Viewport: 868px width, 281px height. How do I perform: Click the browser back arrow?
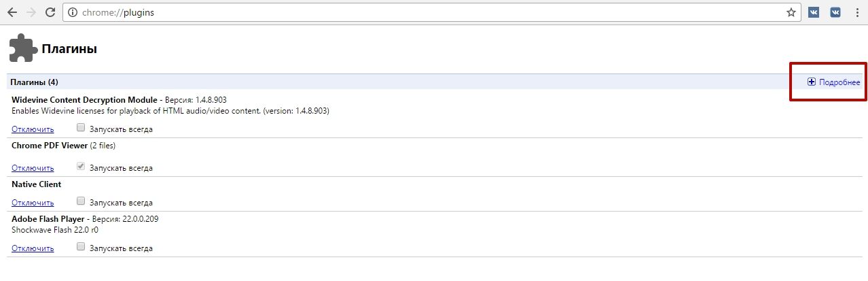pos(12,12)
